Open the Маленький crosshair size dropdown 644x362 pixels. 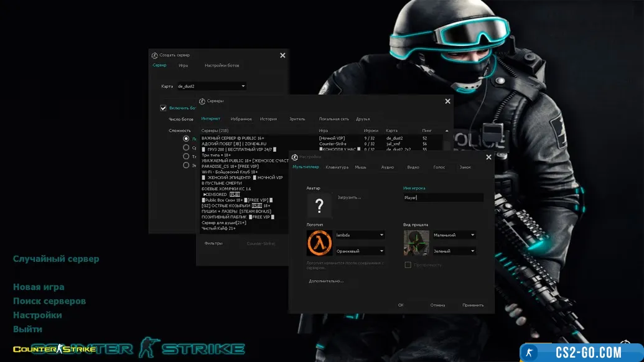[x=454, y=235]
